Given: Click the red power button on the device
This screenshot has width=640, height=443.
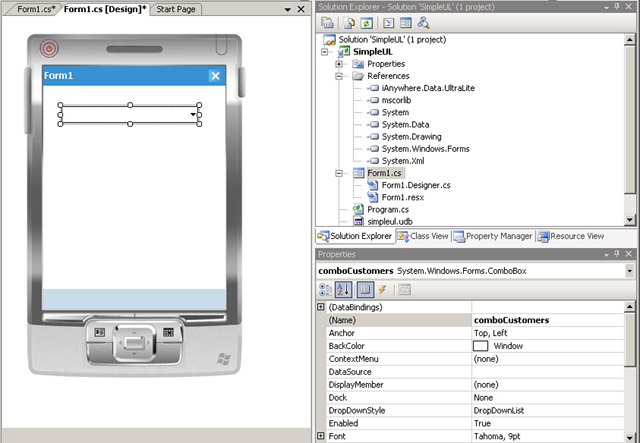Looking at the screenshot, I should point(49,49).
